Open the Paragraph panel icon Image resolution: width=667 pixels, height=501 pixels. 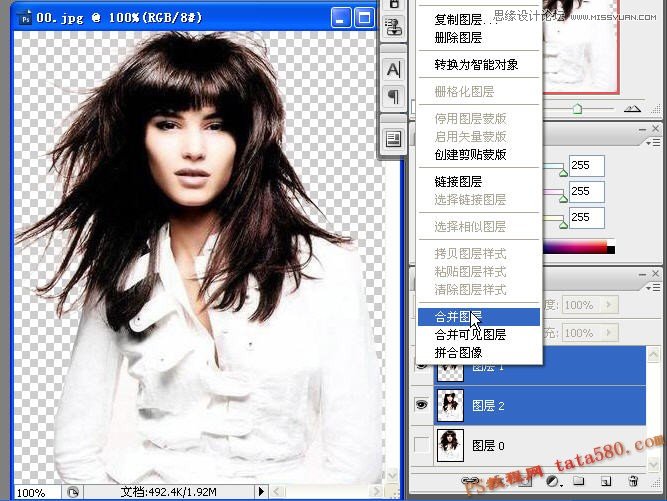[x=393, y=97]
